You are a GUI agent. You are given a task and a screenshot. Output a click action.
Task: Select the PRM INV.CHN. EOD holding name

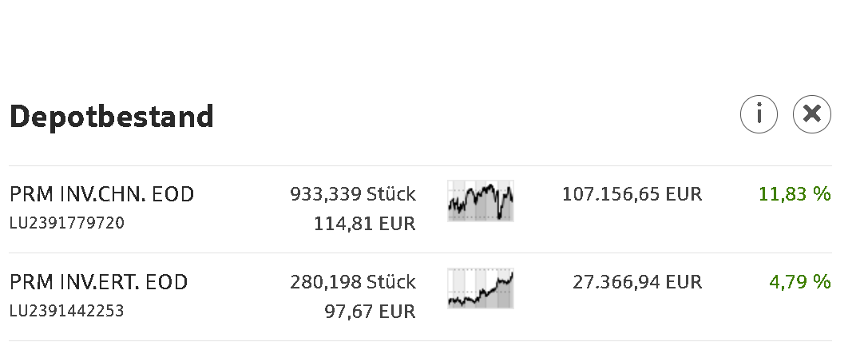point(101,194)
